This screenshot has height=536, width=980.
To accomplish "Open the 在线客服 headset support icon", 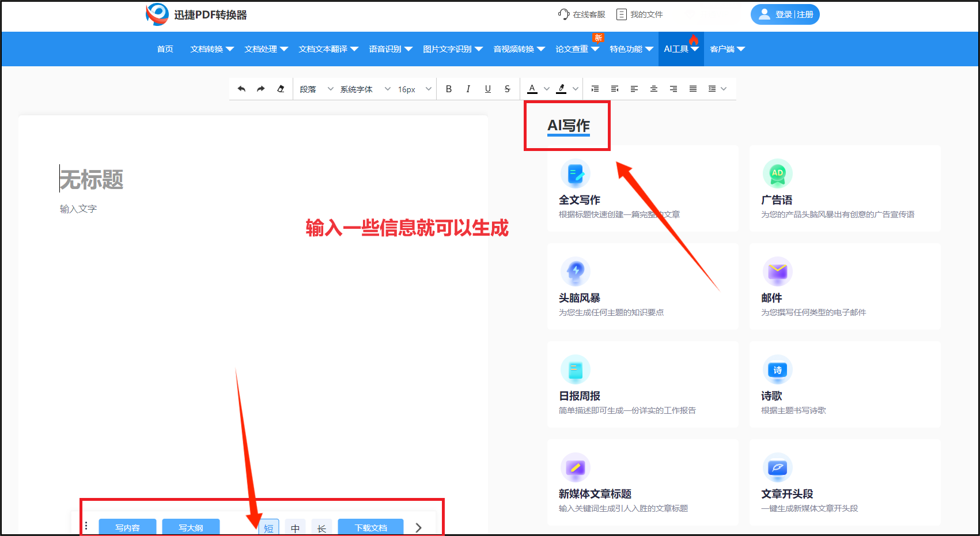I will pyautogui.click(x=563, y=14).
